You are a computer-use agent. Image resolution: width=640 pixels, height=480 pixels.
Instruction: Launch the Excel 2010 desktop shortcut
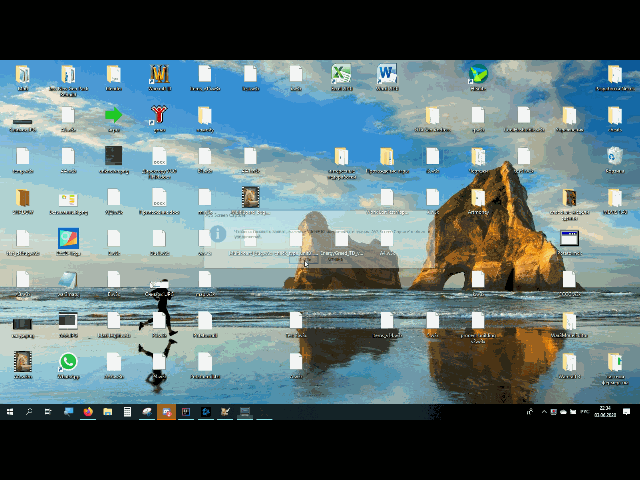pos(341,77)
